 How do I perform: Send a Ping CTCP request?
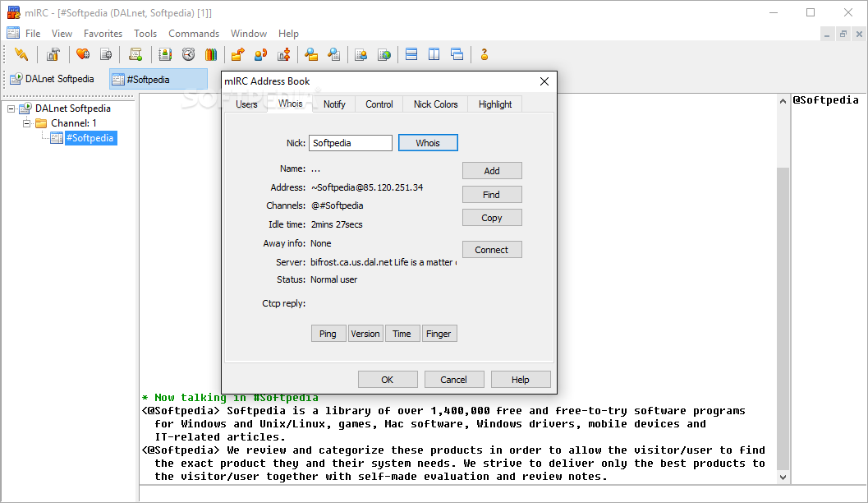coord(328,334)
